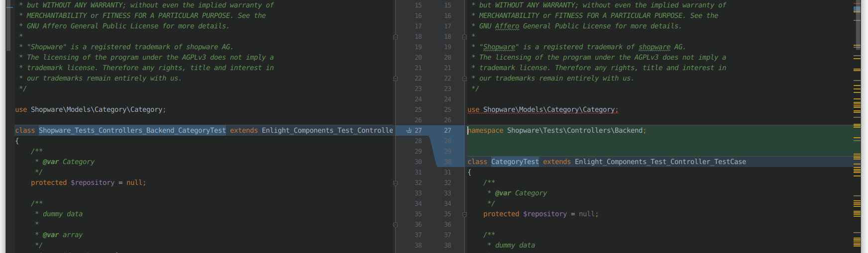Click '@var Category' annotation in right pane

tap(521, 193)
